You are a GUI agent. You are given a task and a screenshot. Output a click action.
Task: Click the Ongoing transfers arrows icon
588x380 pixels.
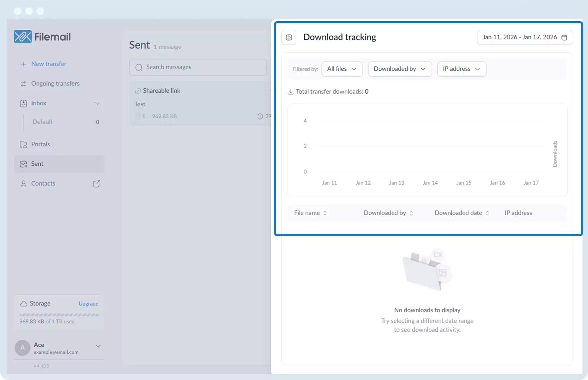tap(24, 84)
